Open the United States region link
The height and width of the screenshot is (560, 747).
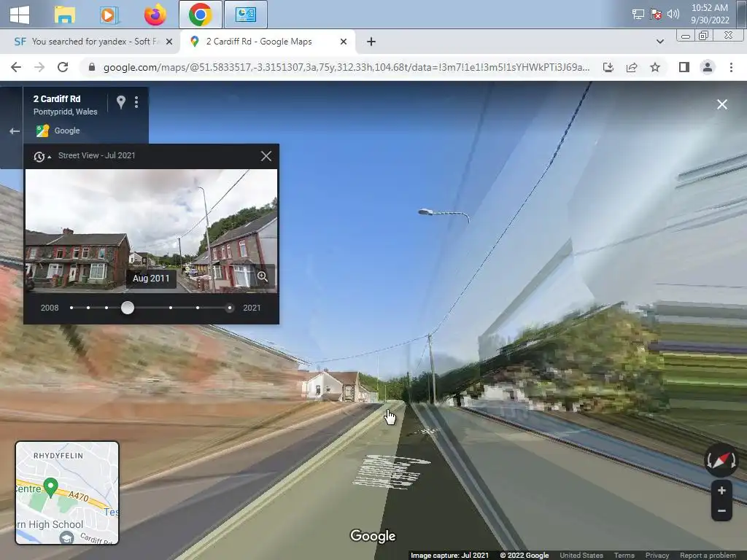click(581, 555)
